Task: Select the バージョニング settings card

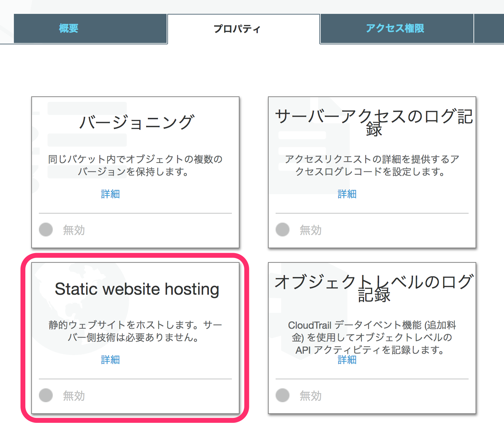Action: point(135,171)
